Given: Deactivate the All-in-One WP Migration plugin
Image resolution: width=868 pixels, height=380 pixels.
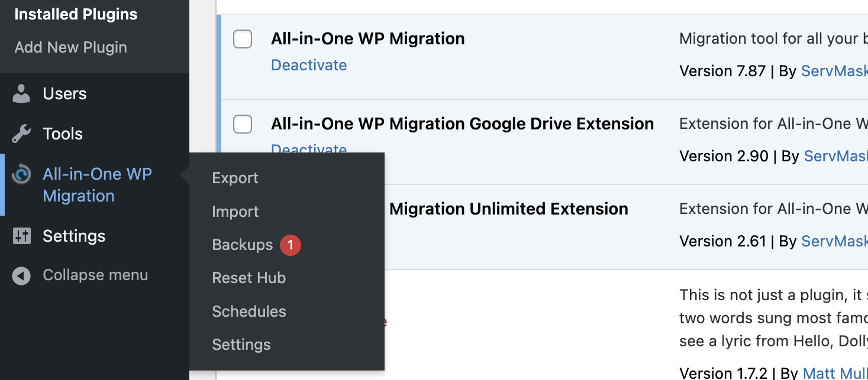Looking at the screenshot, I should pyautogui.click(x=309, y=65).
